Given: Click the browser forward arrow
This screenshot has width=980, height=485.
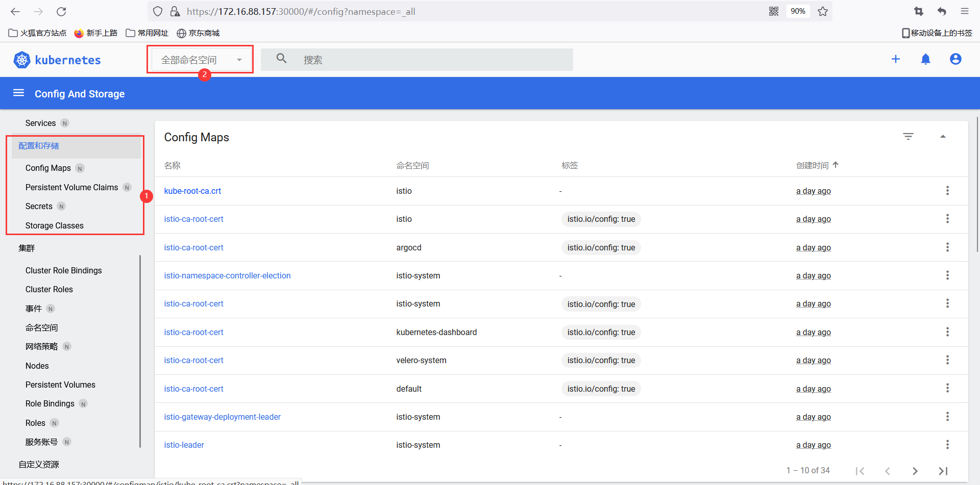Looking at the screenshot, I should pos(38,11).
